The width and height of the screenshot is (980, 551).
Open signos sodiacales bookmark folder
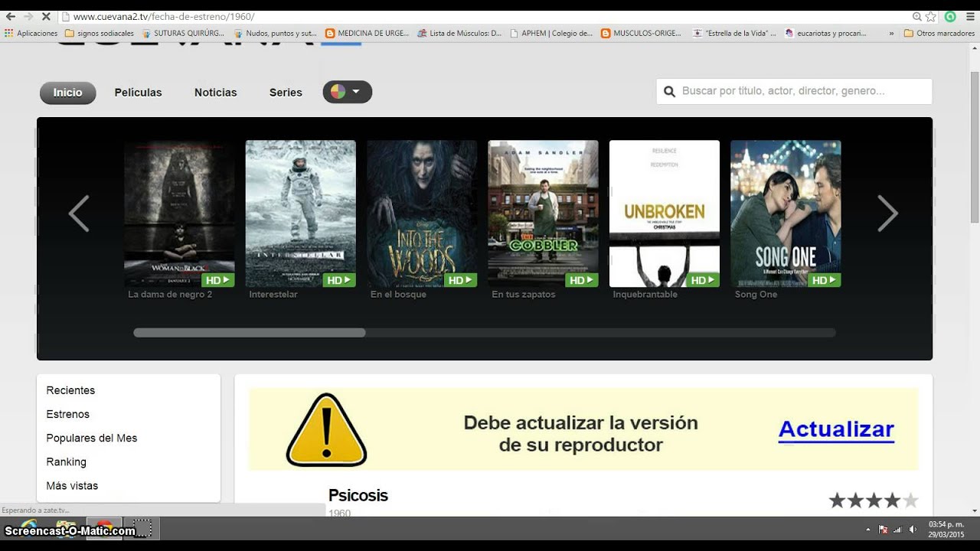click(x=100, y=33)
